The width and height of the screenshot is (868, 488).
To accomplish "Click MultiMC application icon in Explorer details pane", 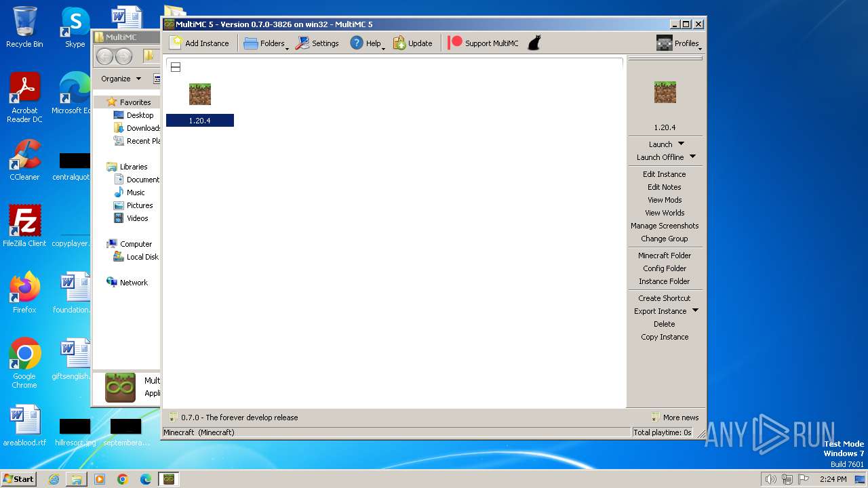I will point(120,387).
